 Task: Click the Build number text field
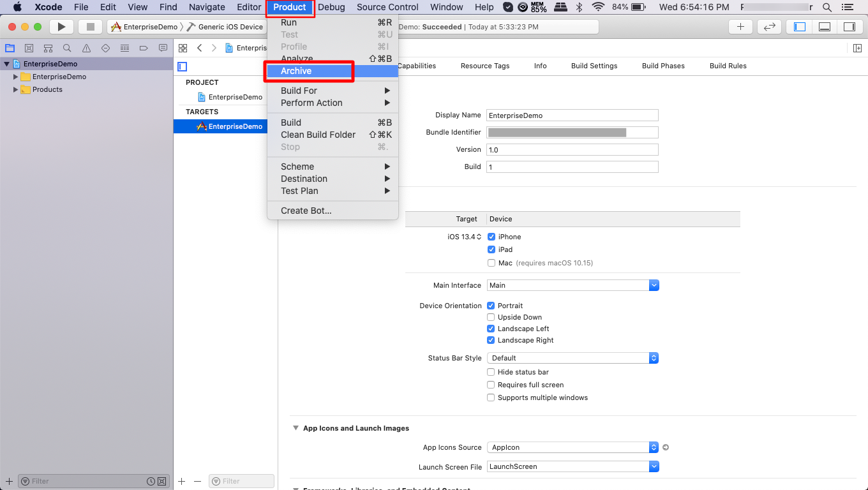(x=572, y=167)
